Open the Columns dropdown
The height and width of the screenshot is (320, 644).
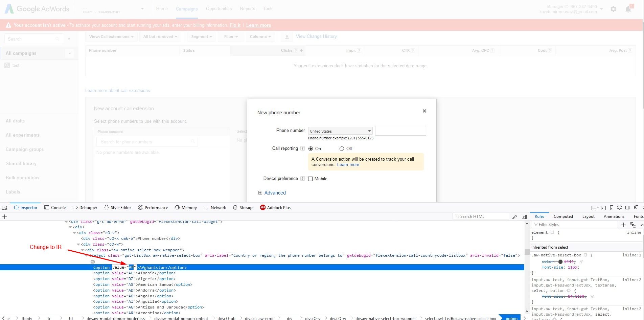[x=260, y=37]
